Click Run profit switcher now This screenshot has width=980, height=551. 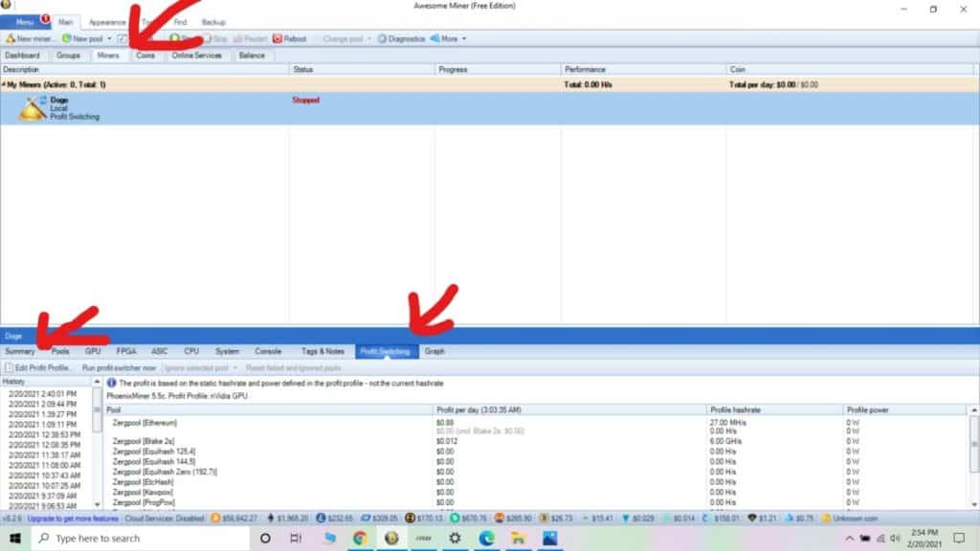pos(119,368)
